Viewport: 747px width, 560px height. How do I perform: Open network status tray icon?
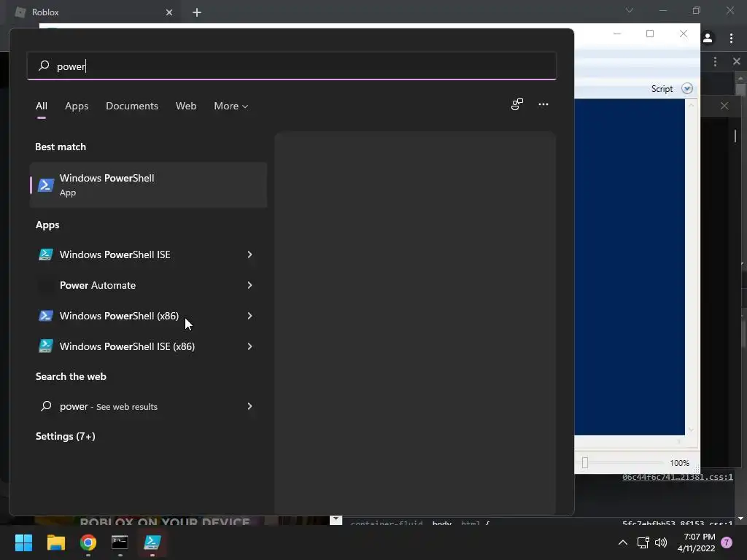643,542
